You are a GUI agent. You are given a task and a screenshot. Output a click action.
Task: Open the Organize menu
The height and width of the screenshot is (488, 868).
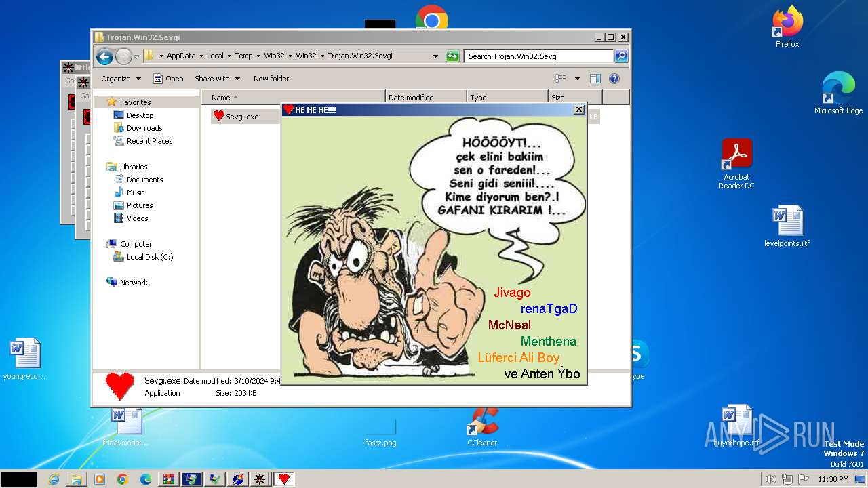point(121,79)
